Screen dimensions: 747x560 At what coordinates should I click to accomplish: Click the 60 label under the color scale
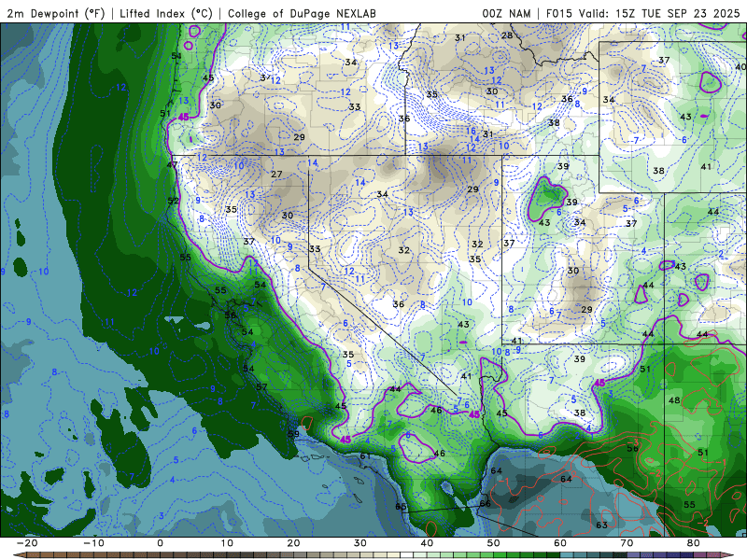560,543
